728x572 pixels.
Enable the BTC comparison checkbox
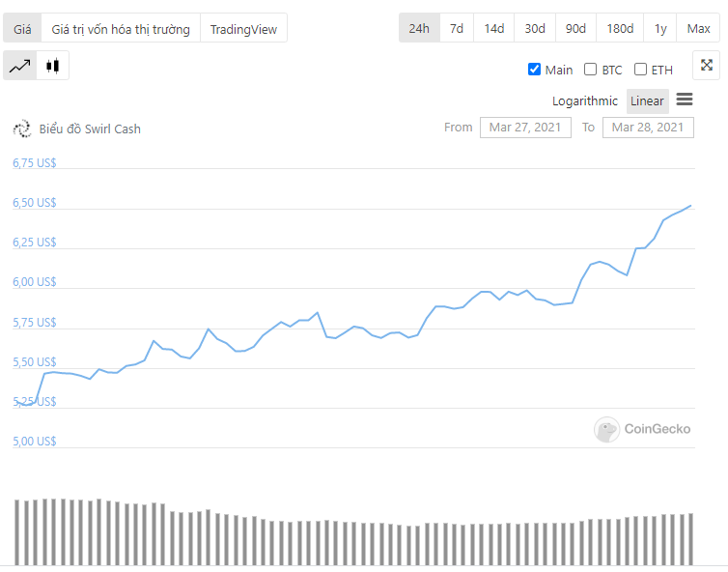click(590, 70)
